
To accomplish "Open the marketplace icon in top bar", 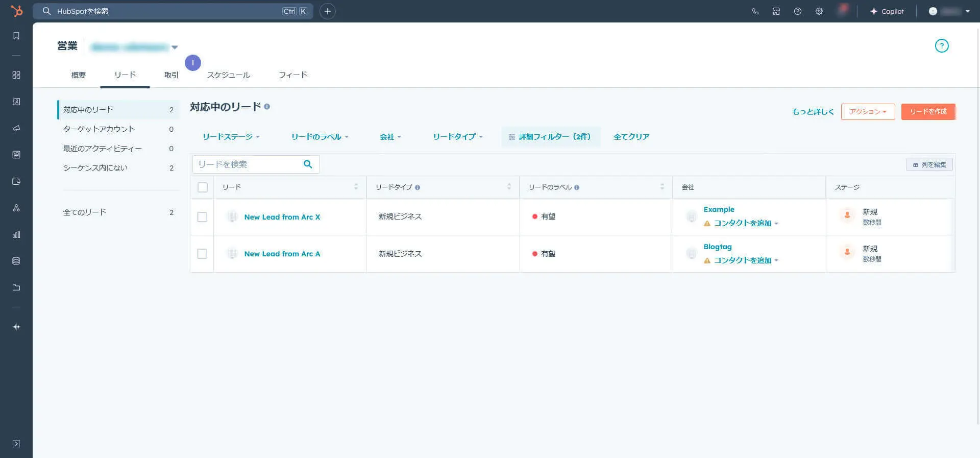I will pyautogui.click(x=776, y=11).
